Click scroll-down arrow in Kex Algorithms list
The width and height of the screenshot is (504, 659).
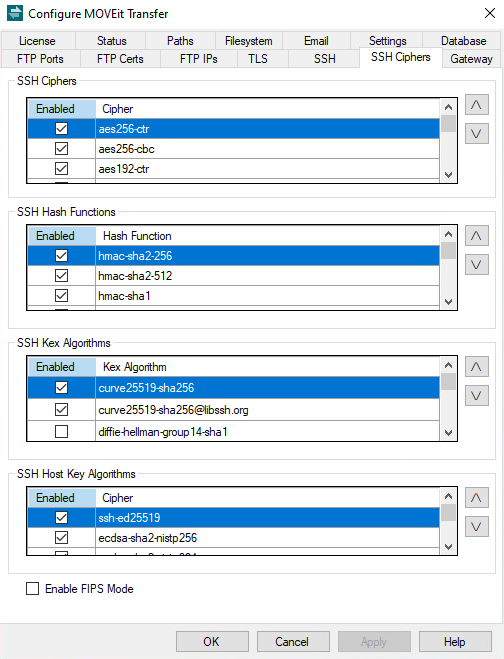pyautogui.click(x=449, y=433)
